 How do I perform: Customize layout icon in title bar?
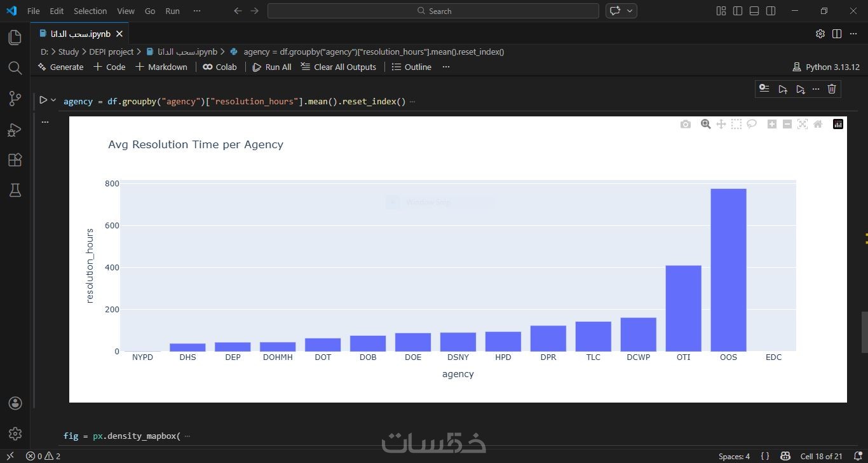pyautogui.click(x=721, y=11)
